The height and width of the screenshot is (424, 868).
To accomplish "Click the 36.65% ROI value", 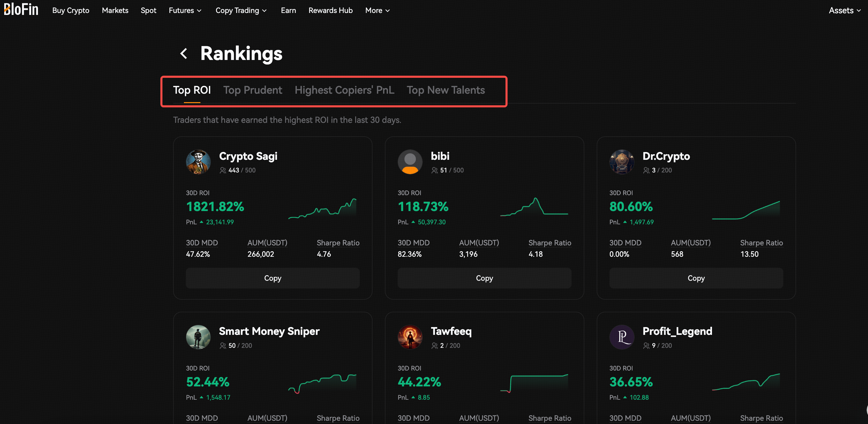I will (x=631, y=382).
